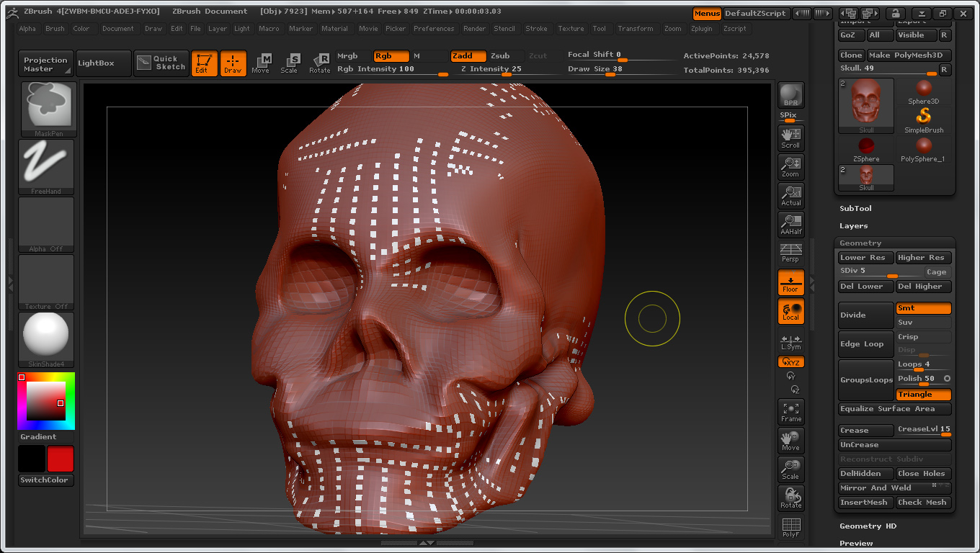Open the Brush menu

click(55, 29)
